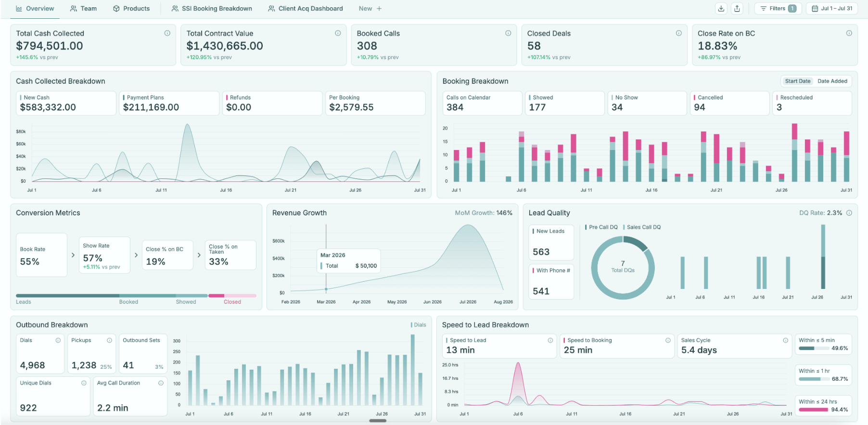This screenshot has width=868, height=425.
Task: Open the Jul 1 – Jul 31 date range picker
Action: pyautogui.click(x=832, y=9)
